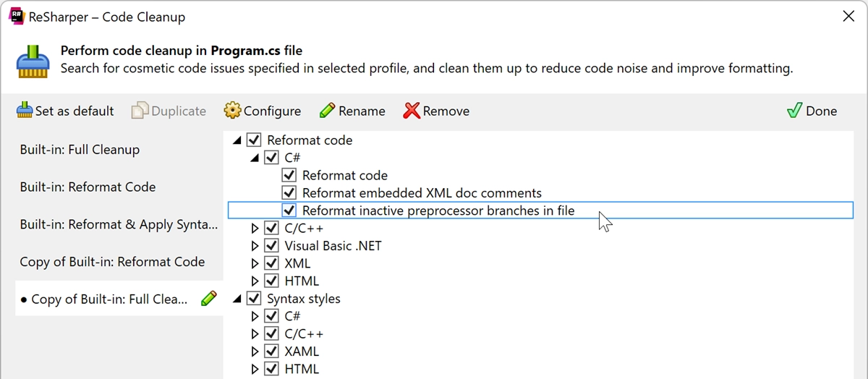Toggle C/C++ checkbox under Reformat code
The image size is (868, 379).
271,228
